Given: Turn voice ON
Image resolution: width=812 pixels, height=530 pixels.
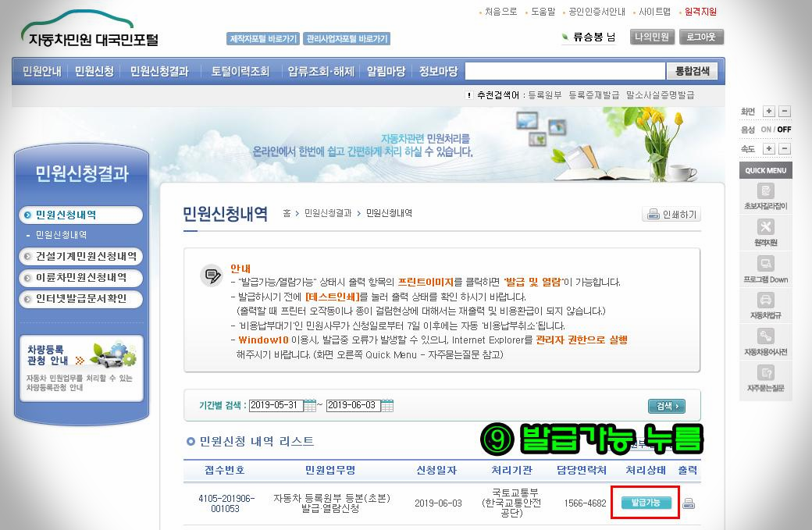Looking at the screenshot, I should (x=766, y=130).
